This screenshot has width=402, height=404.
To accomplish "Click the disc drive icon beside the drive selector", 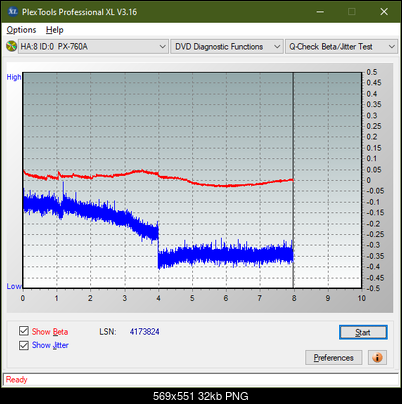I will click(x=11, y=46).
